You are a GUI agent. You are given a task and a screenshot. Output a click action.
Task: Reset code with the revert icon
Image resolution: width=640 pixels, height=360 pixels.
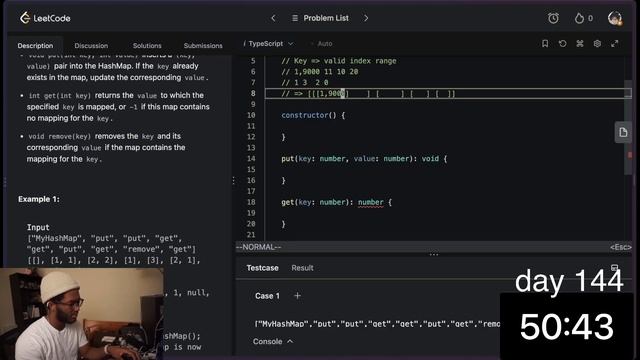pyautogui.click(x=562, y=43)
